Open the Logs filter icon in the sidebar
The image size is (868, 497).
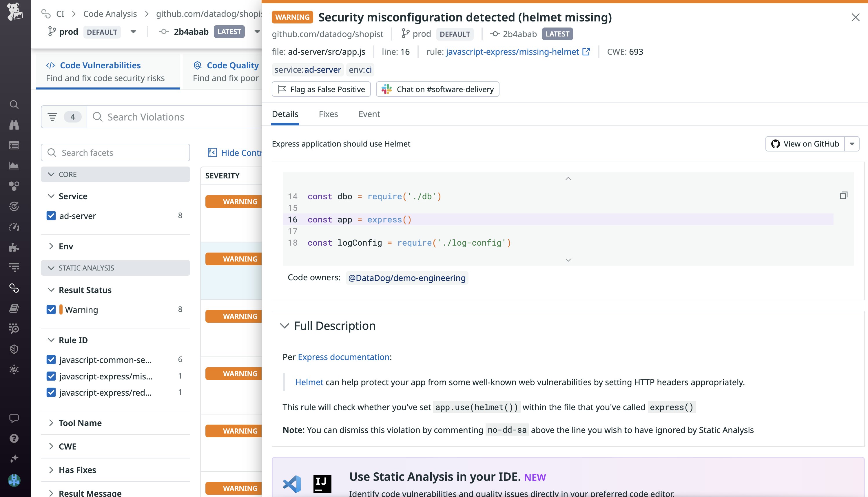(14, 267)
